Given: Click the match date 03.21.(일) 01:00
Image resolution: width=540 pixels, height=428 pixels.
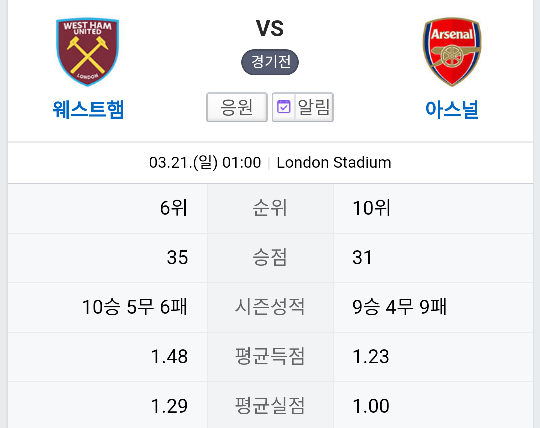Looking at the screenshot, I should (x=205, y=163).
